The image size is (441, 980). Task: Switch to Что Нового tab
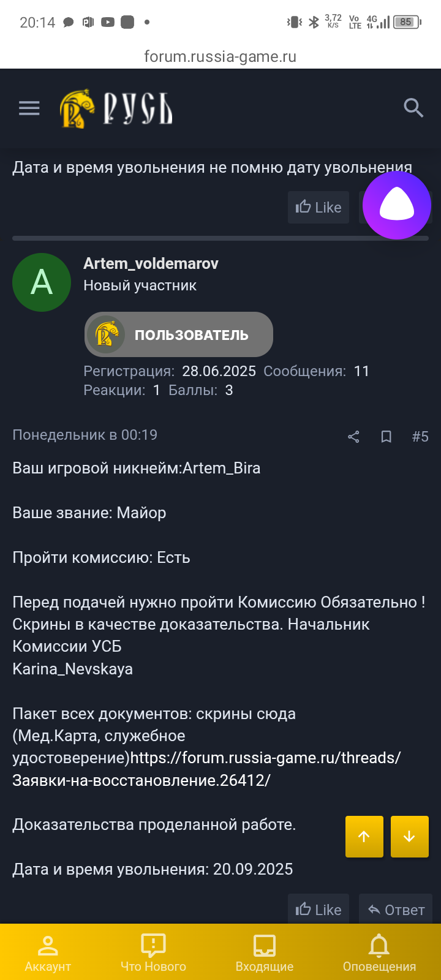click(154, 951)
